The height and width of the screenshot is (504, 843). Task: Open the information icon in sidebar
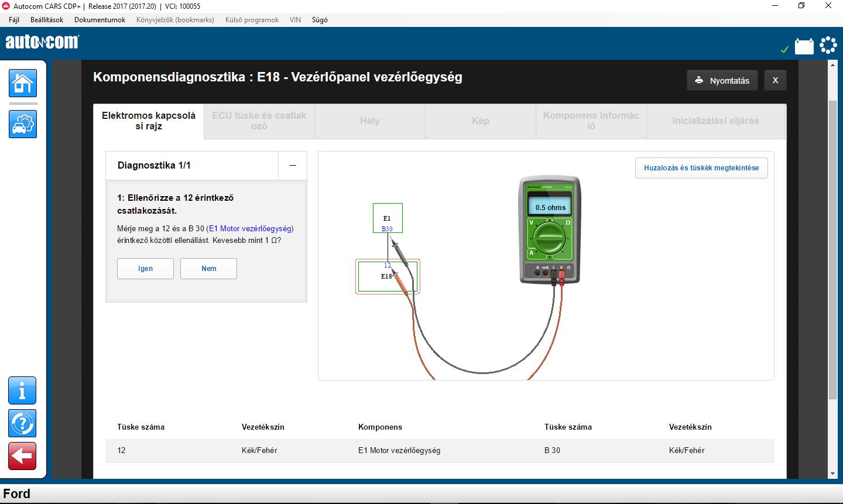pos(22,390)
